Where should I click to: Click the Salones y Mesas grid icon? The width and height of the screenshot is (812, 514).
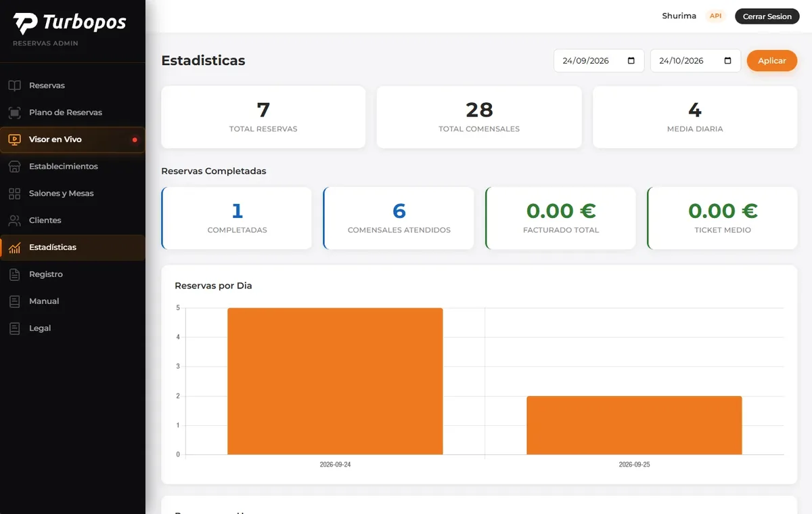(14, 194)
